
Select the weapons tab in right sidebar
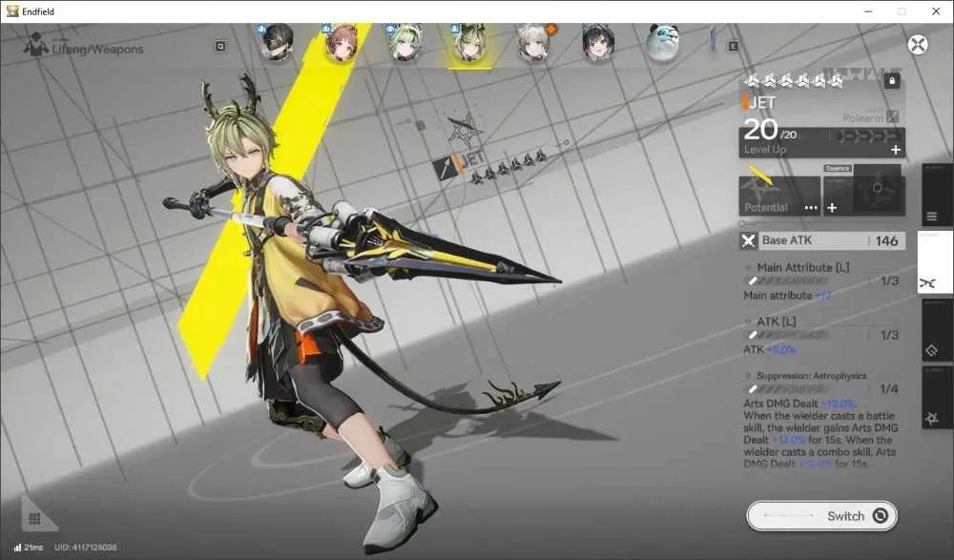(936, 262)
